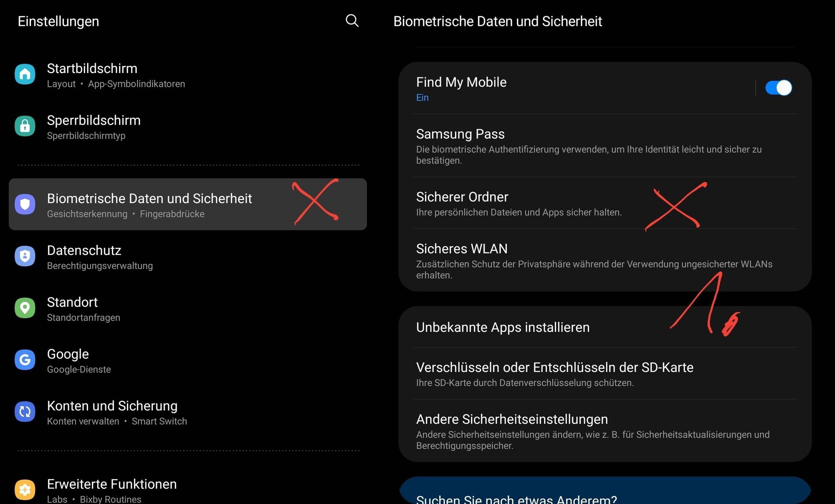Screen dimensions: 835x504
Task: Tap 'Fingerabdrücke' subtitle text
Action: pos(172,214)
